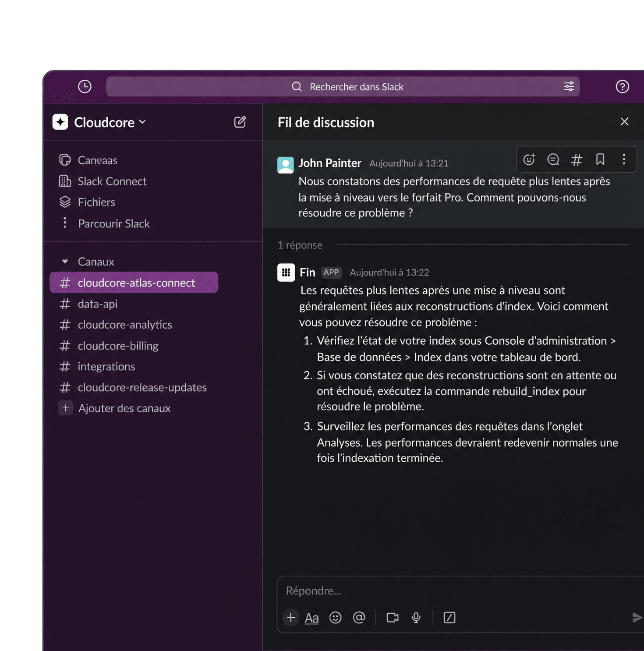Open the Parcourir Slack menu

105,223
